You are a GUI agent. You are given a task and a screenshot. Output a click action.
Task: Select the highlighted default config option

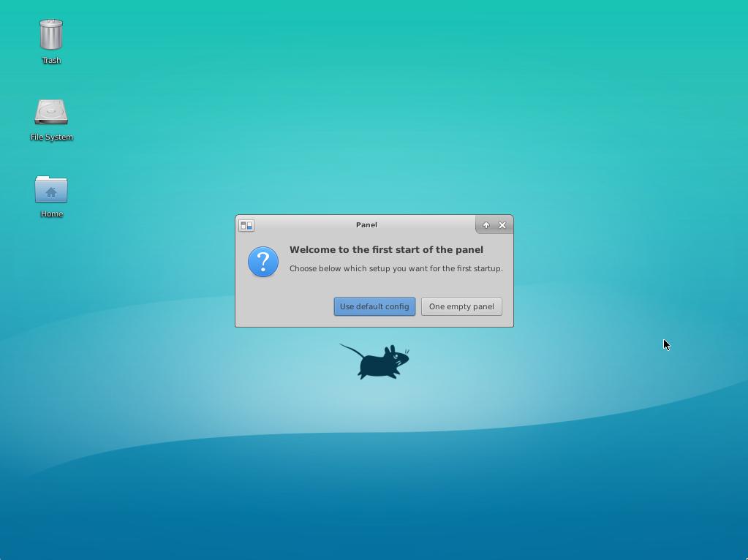(x=374, y=306)
